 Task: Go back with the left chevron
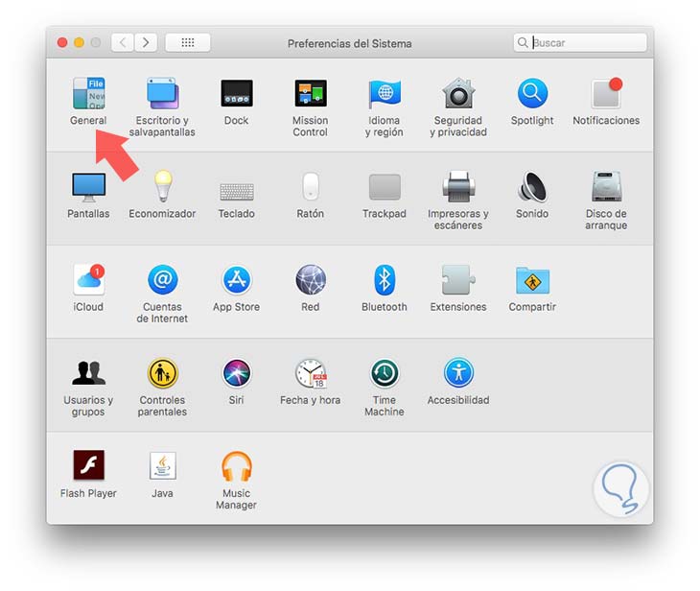(123, 43)
